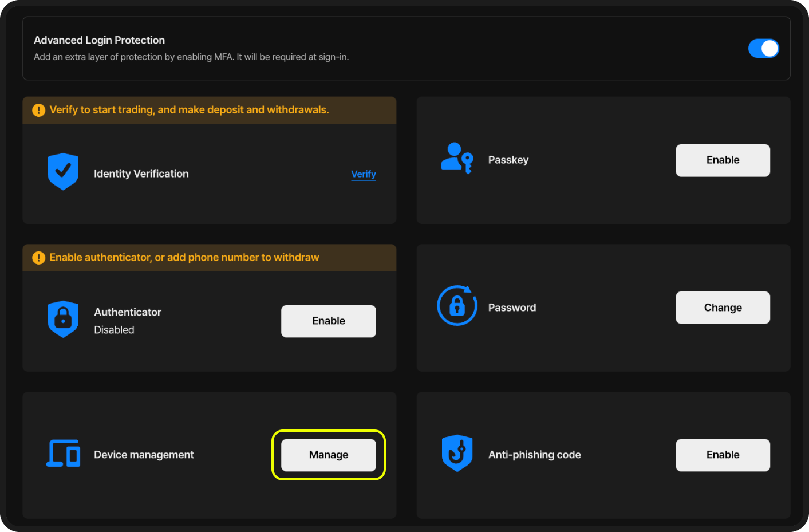The image size is (809, 532).
Task: Enable Passkey
Action: coord(723,160)
